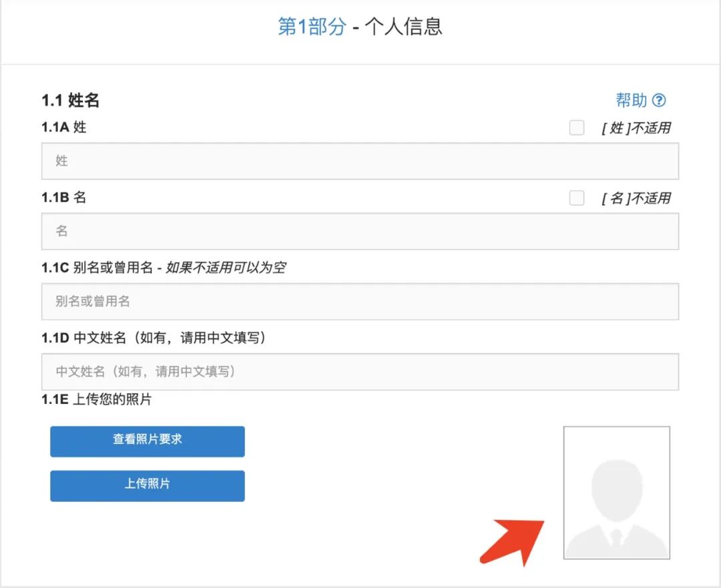Click the 帮助 question mark icon
Image resolution: width=721 pixels, height=588 pixels.
pyautogui.click(x=659, y=100)
